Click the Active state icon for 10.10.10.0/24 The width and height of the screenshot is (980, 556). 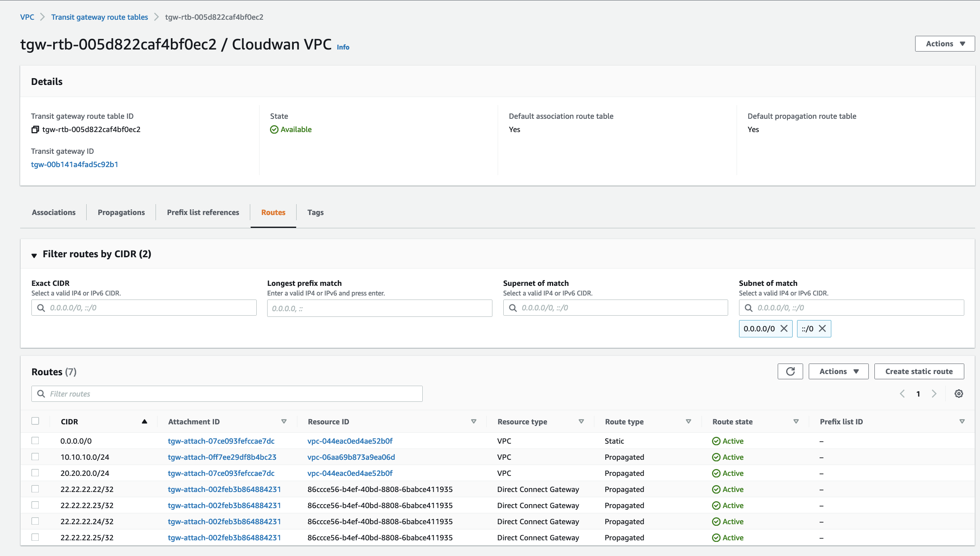716,457
